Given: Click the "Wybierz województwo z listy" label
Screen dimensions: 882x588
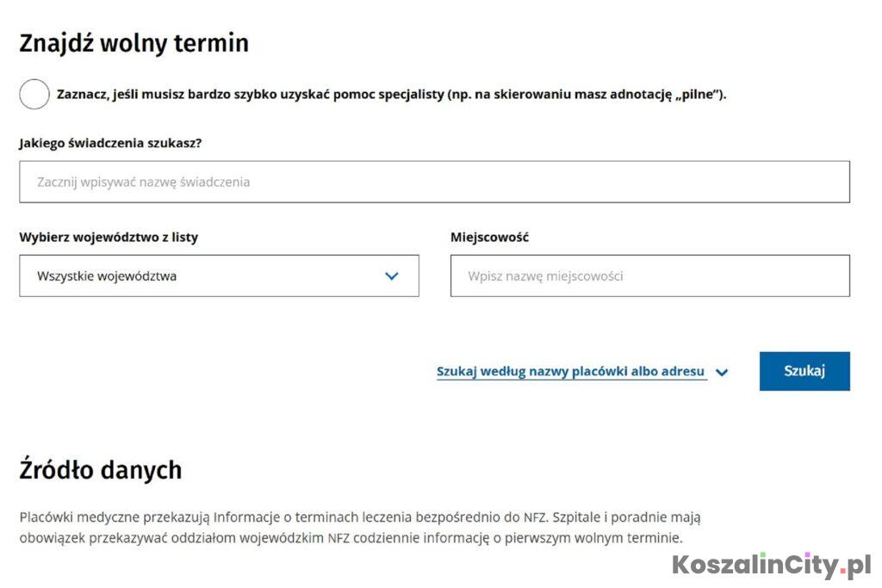Looking at the screenshot, I should click(109, 237).
